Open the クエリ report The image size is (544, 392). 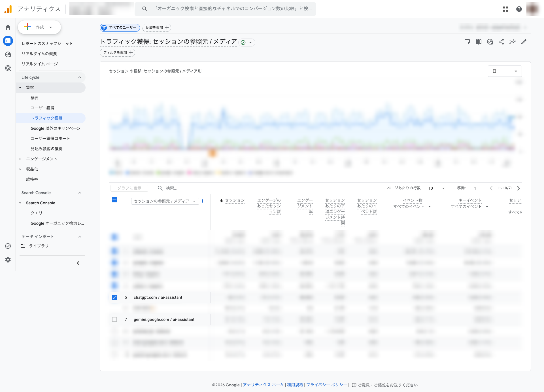(x=36, y=213)
